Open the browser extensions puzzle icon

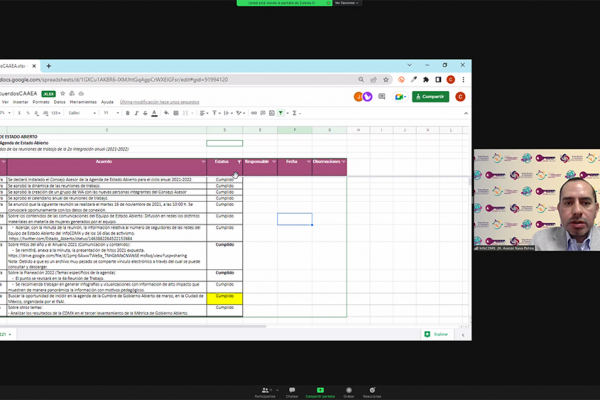pos(426,80)
